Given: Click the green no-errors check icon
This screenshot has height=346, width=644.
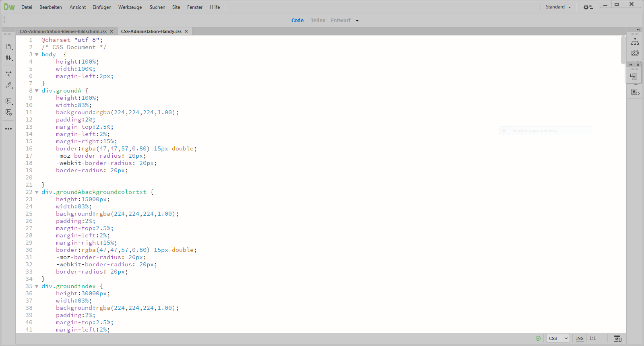Looking at the screenshot, I should click(538, 338).
